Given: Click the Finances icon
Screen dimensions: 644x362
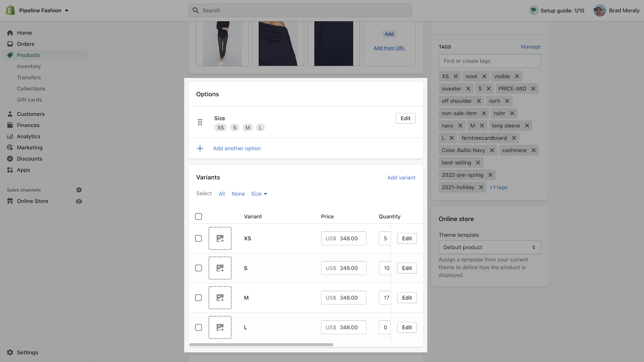Looking at the screenshot, I should pyautogui.click(x=10, y=125).
